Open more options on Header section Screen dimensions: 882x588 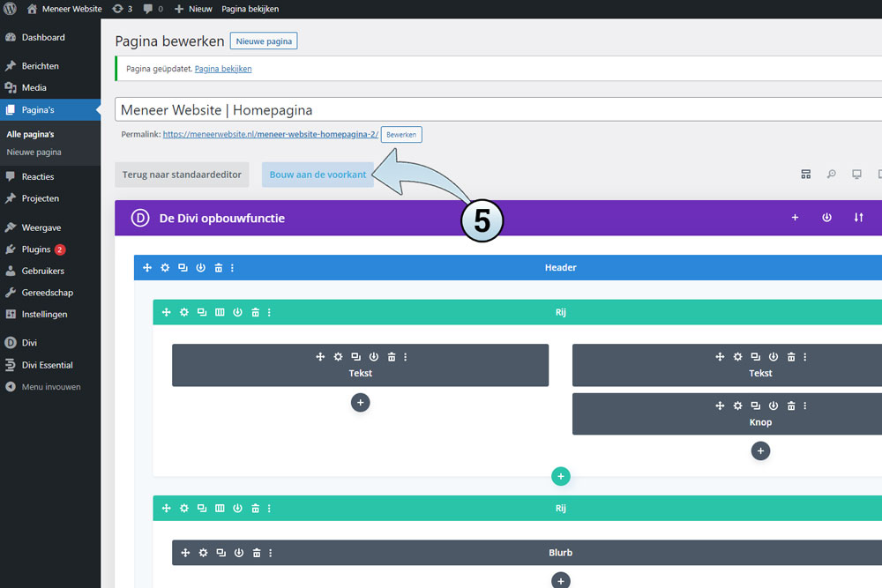click(232, 268)
